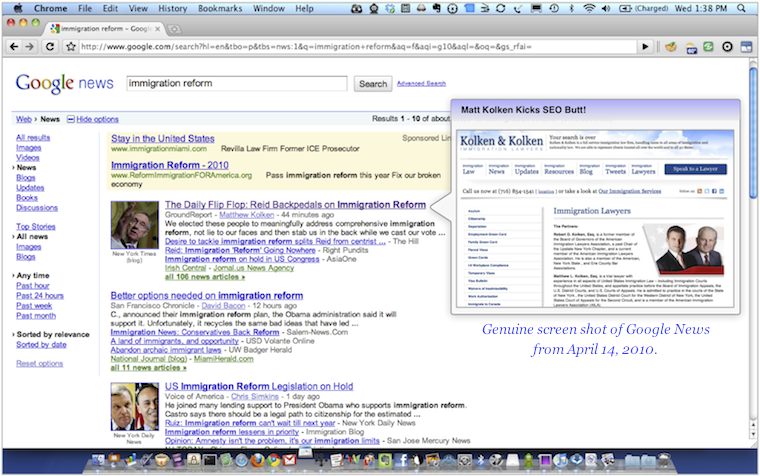The width and height of the screenshot is (760, 476).
Task: Click the Chrome icon in the dock
Action: pos(273,460)
